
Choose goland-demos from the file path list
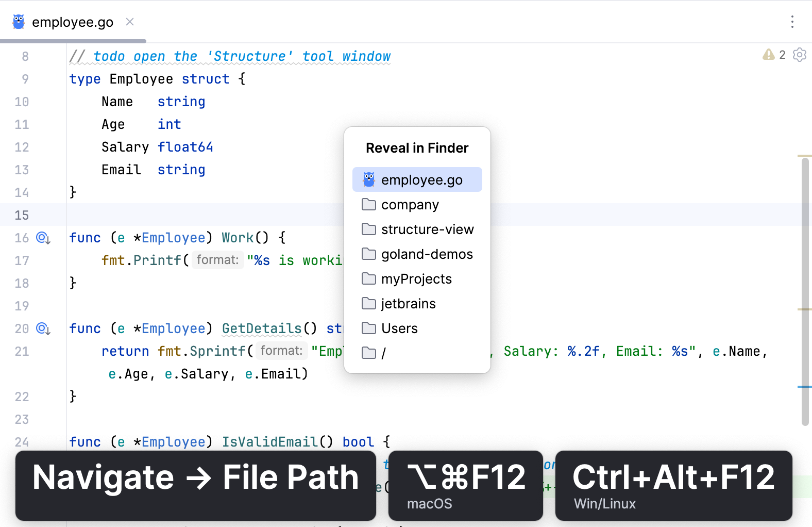tap(427, 254)
